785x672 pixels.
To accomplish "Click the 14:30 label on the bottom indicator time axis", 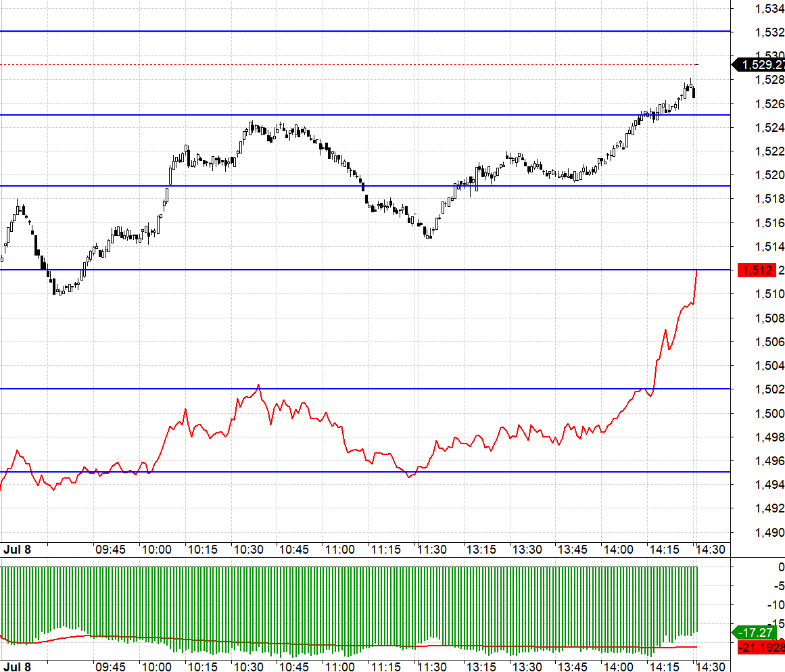I will coord(711,667).
